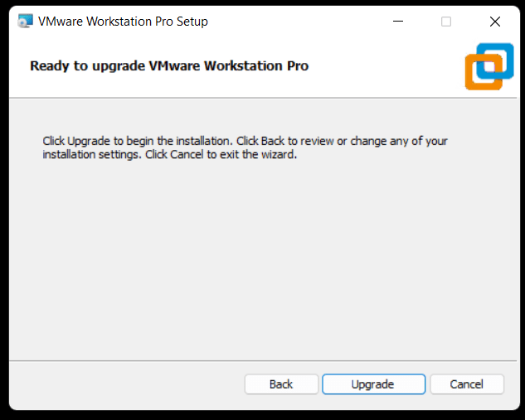Click the VMware Workstation logo

[x=489, y=66]
